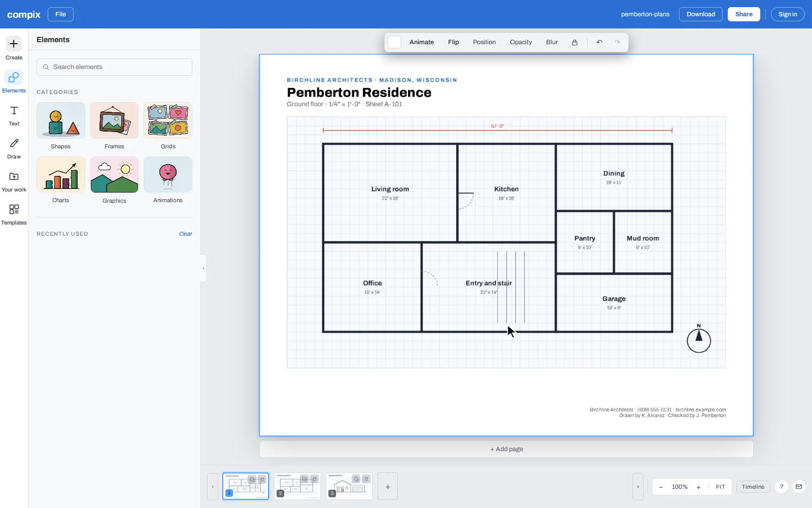Zoom in with the plus button
The width and height of the screenshot is (812, 508).
pyautogui.click(x=698, y=487)
